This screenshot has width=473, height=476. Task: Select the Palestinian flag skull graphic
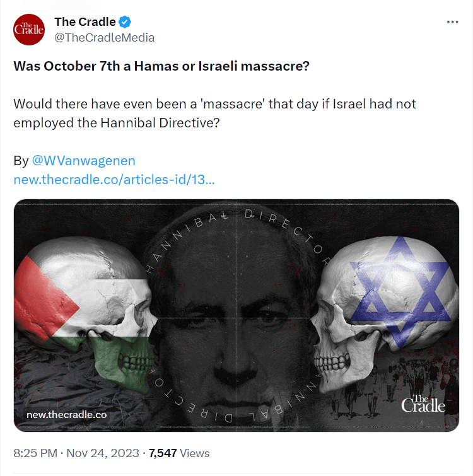tap(88, 315)
